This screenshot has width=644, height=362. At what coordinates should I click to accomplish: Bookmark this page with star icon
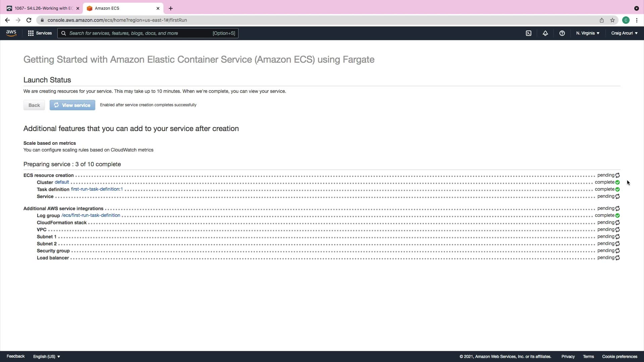(x=612, y=20)
